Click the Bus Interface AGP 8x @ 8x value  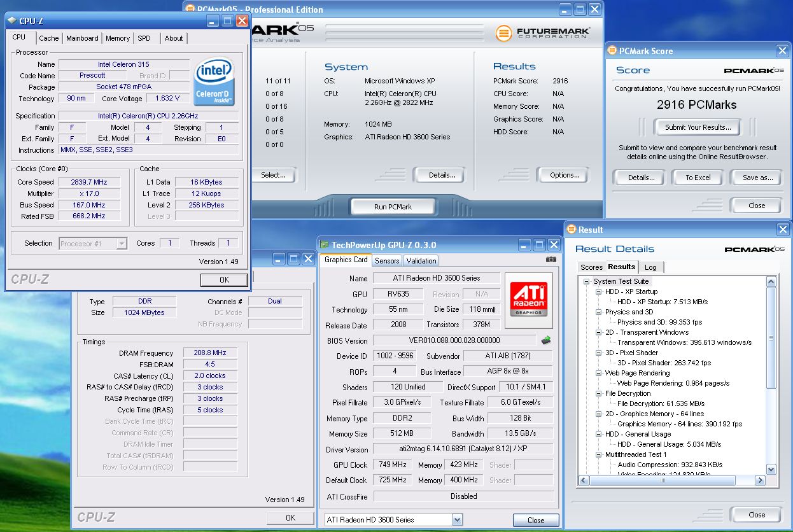pyautogui.click(x=508, y=371)
